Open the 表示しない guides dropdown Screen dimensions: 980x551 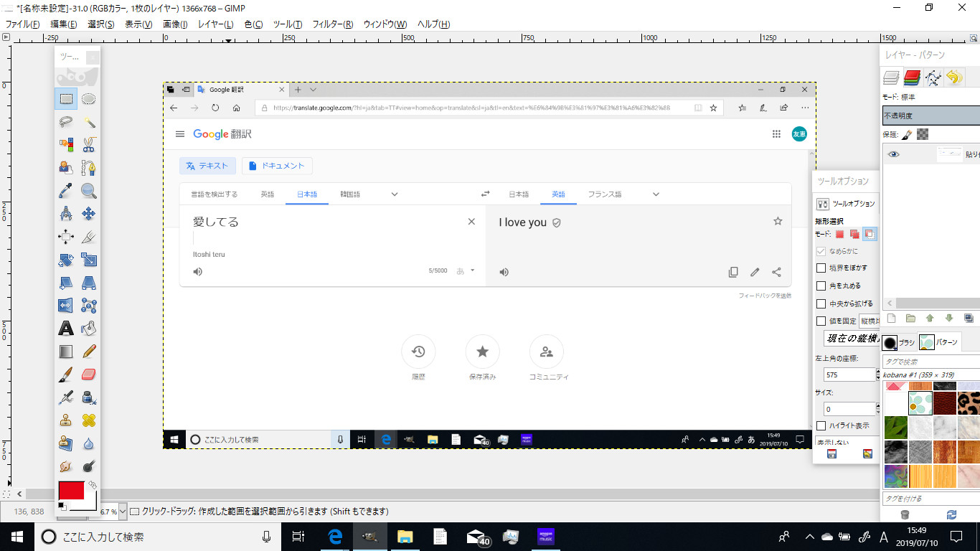coord(847,442)
